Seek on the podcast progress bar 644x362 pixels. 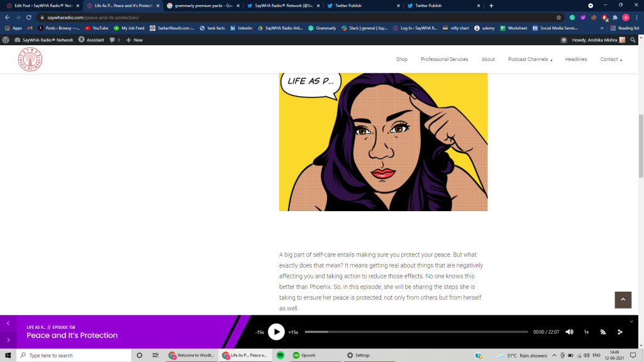[416, 332]
